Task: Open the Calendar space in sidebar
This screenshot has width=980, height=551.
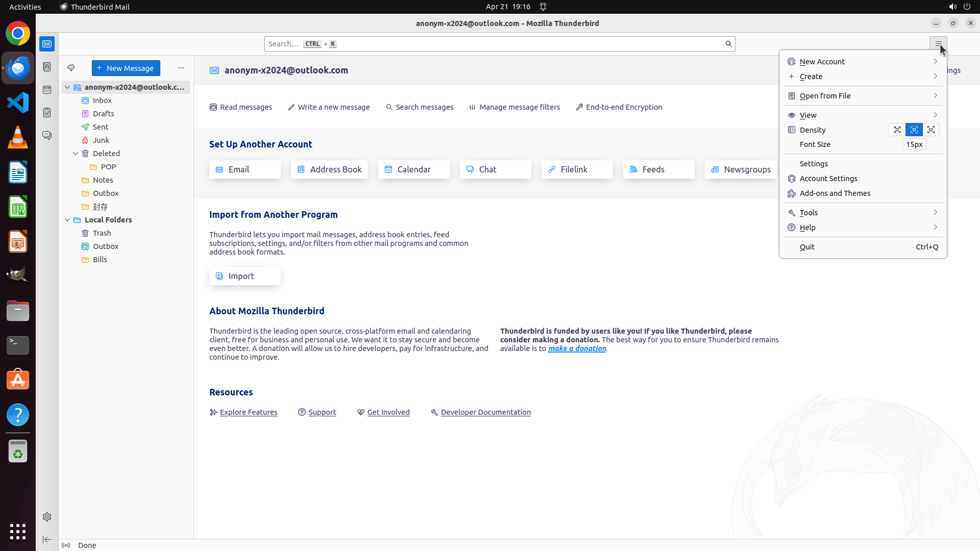Action: 47,90
